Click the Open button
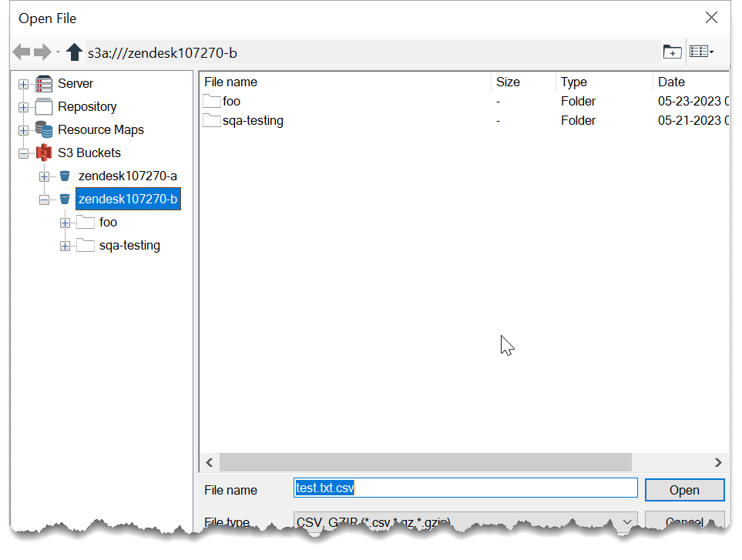 pos(684,490)
